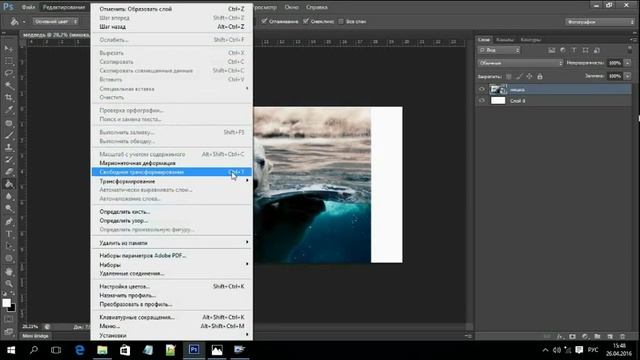This screenshot has width=640, height=360.
Task: Create new adjustment layer icon
Action: (585, 336)
